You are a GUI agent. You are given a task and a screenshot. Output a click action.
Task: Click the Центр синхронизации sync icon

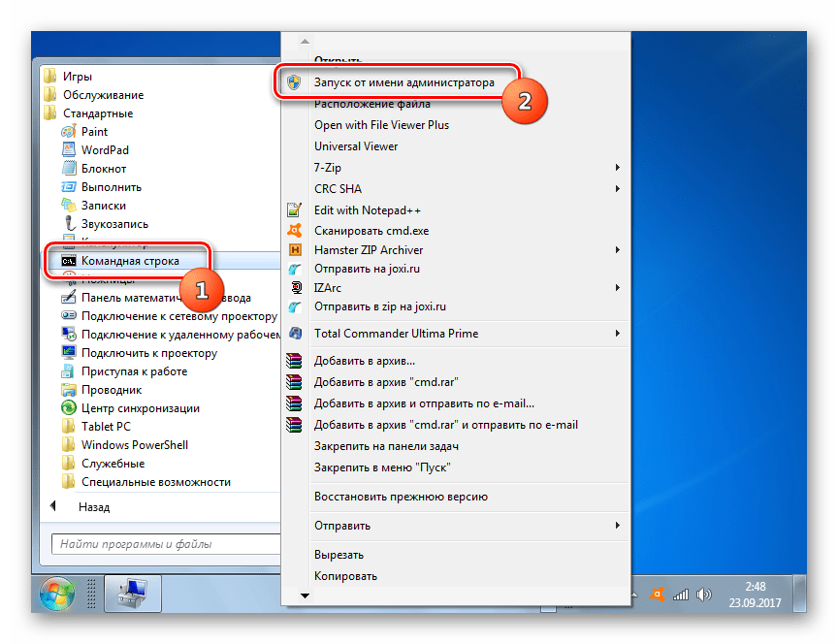(69, 407)
